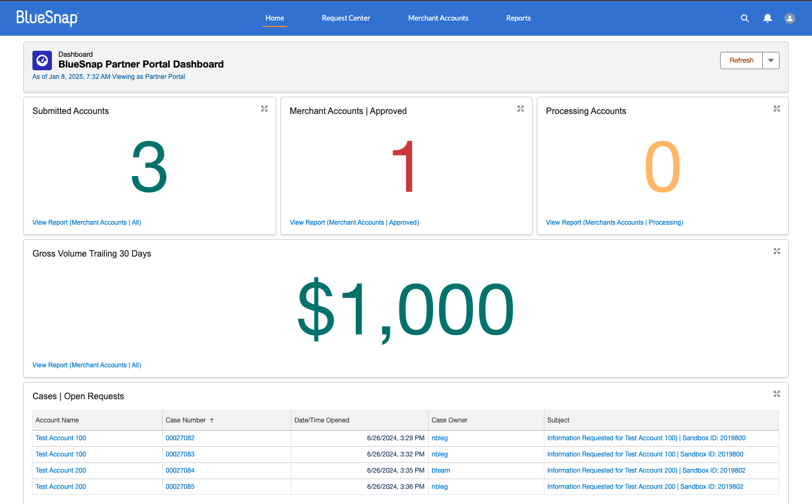
Task: View Report link under Gross Volume
Action: pos(86,365)
